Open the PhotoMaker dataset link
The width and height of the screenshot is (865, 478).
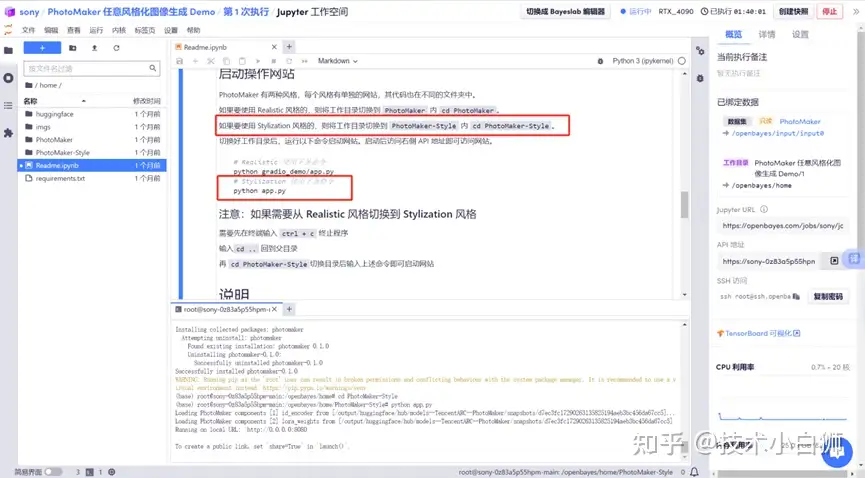(800, 121)
